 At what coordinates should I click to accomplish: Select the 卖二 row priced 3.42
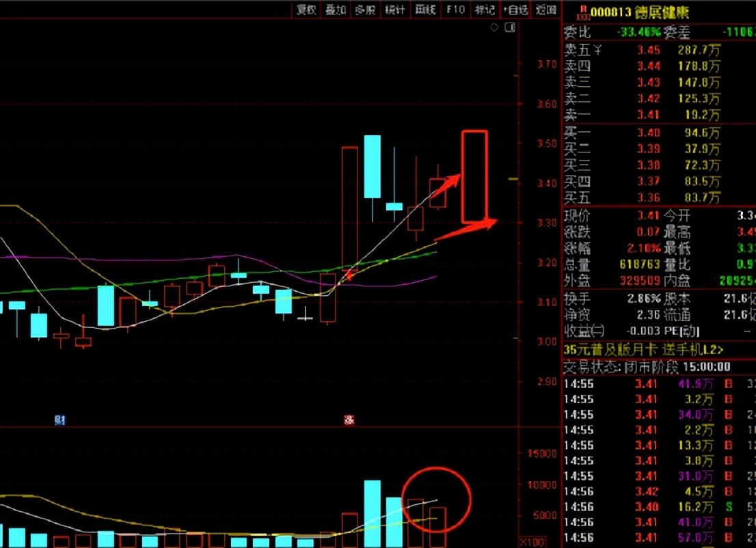(659, 99)
